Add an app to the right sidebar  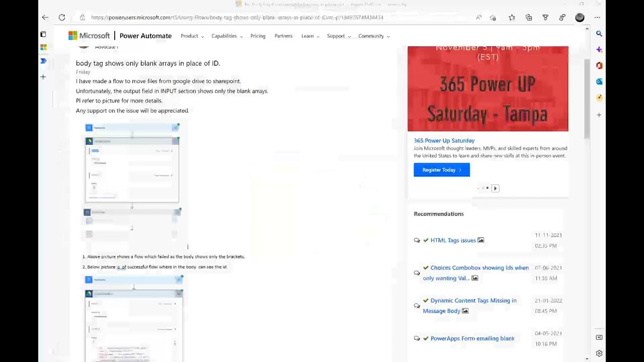pyautogui.click(x=599, y=115)
